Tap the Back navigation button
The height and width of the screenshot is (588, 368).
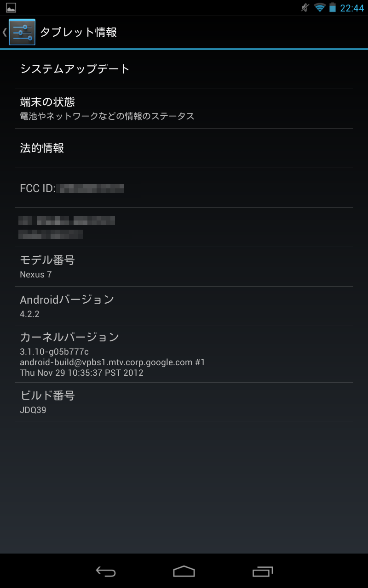[106, 571]
